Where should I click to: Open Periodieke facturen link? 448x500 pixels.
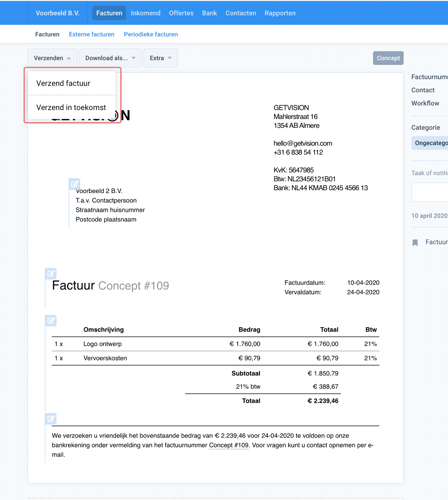click(x=151, y=34)
